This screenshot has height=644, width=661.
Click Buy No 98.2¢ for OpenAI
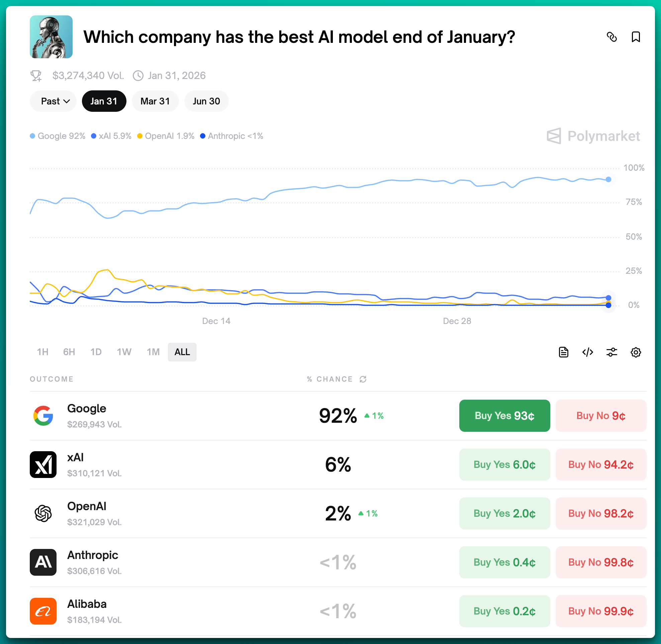(x=600, y=513)
